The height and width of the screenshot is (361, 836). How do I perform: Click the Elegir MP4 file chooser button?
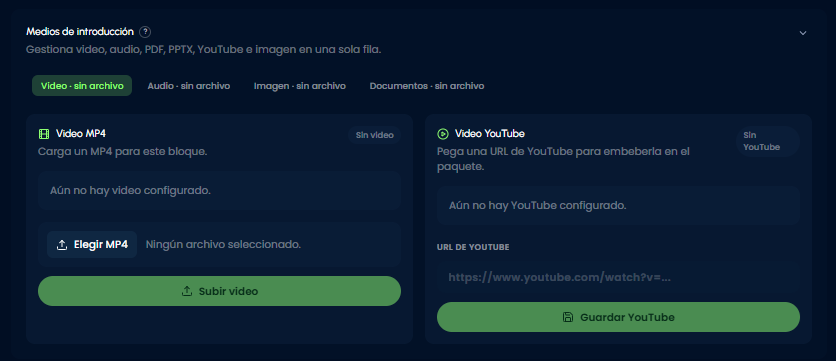pyautogui.click(x=92, y=245)
